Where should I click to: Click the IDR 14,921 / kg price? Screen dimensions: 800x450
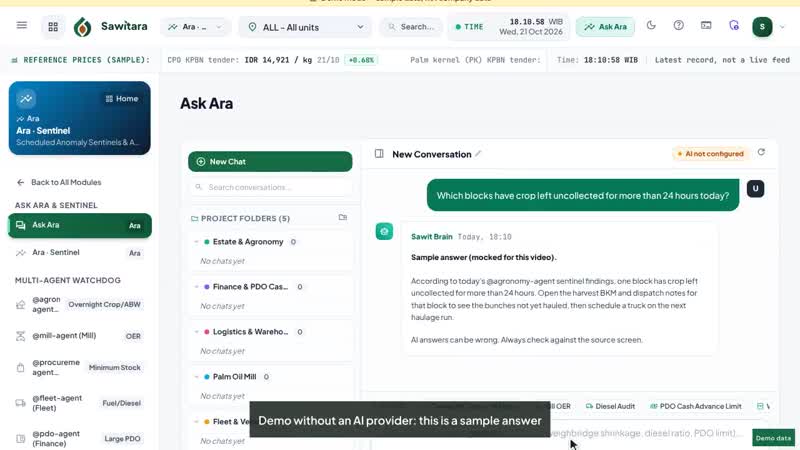pos(278,60)
